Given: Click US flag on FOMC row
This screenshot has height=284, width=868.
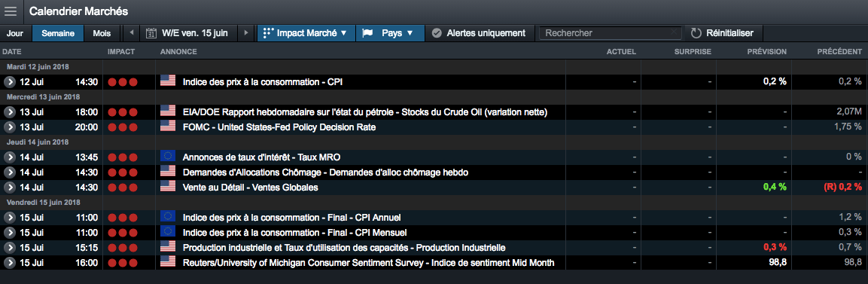Looking at the screenshot, I should tap(168, 127).
